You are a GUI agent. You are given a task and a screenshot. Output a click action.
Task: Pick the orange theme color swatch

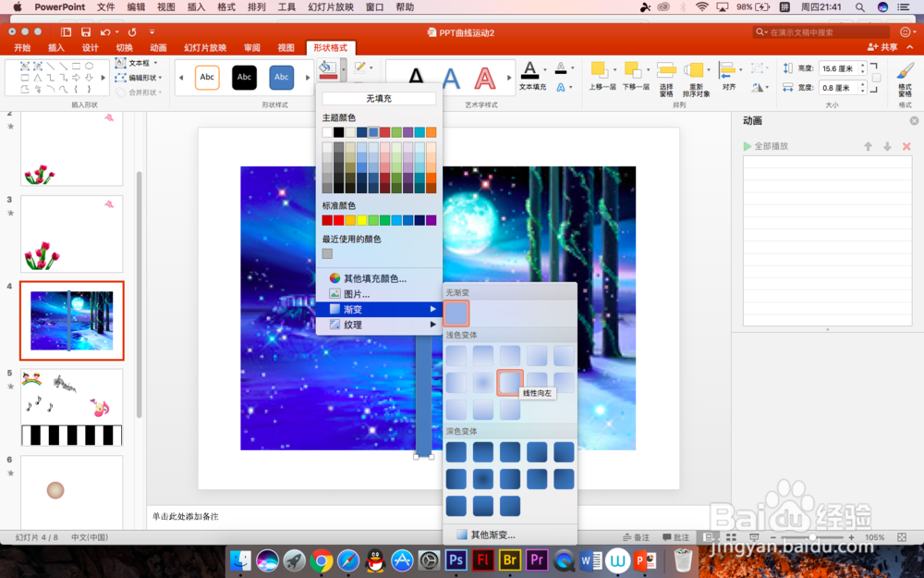pyautogui.click(x=431, y=132)
